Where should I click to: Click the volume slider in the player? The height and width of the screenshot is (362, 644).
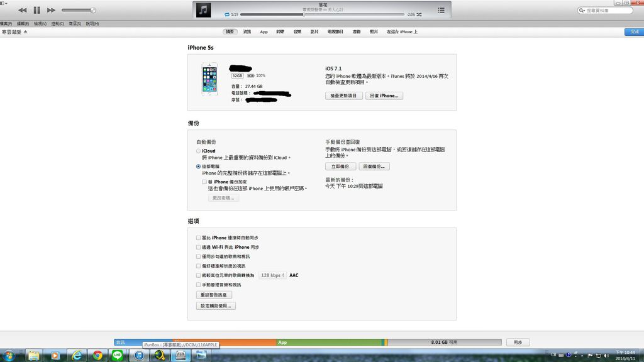79,10
